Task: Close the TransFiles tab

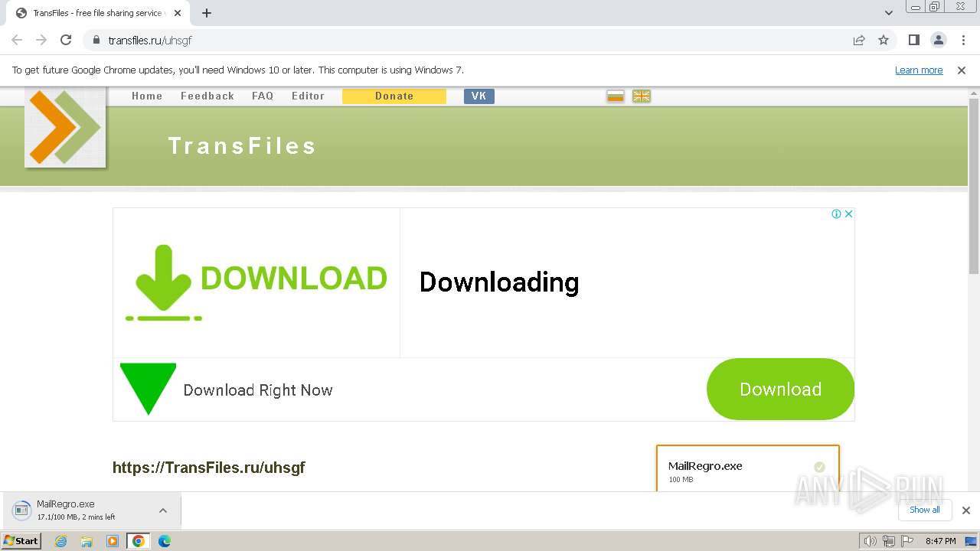Action: point(178,13)
